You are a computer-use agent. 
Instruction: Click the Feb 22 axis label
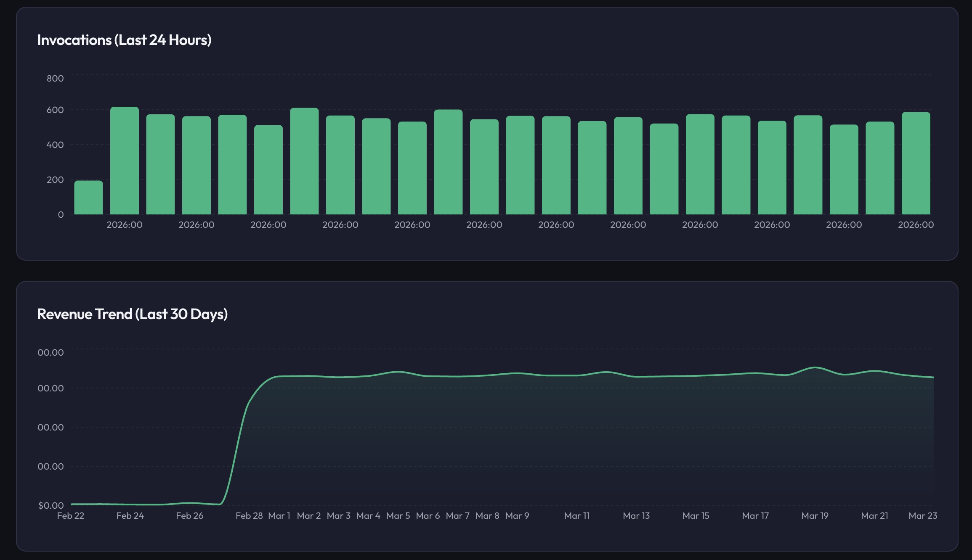70,516
